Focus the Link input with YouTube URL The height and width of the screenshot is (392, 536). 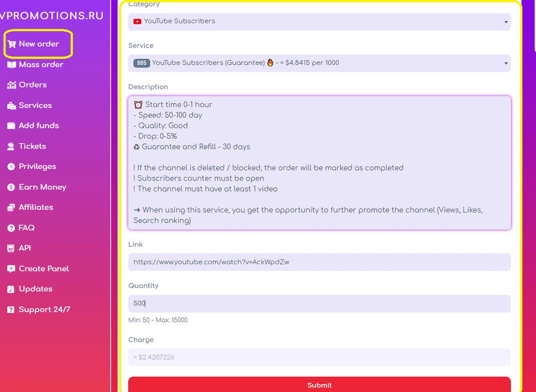click(319, 262)
